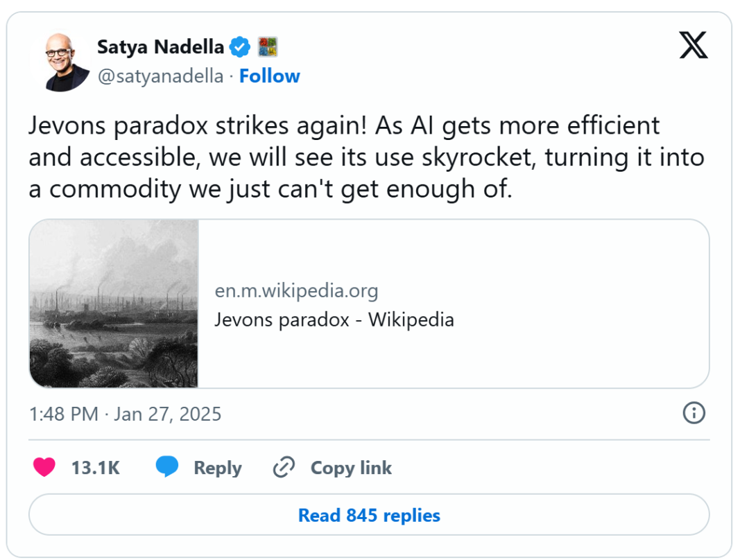Viewport: 749px width, 560px height.
Task: Click the Reply text label
Action: 218,468
